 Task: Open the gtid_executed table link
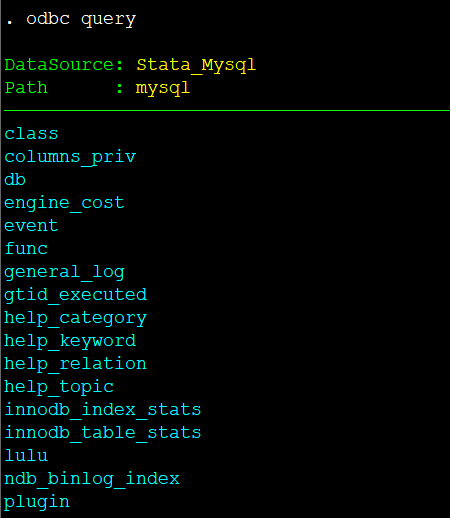(75, 295)
